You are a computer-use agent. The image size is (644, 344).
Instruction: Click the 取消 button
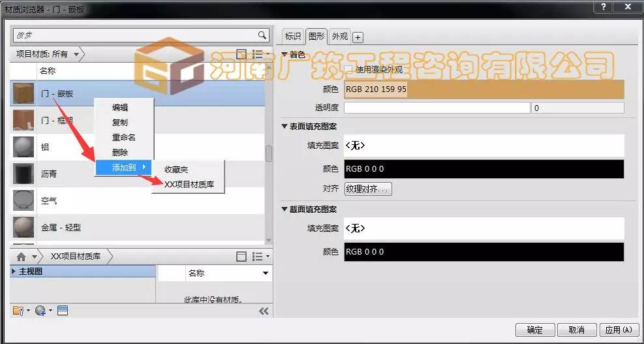pyautogui.click(x=577, y=330)
